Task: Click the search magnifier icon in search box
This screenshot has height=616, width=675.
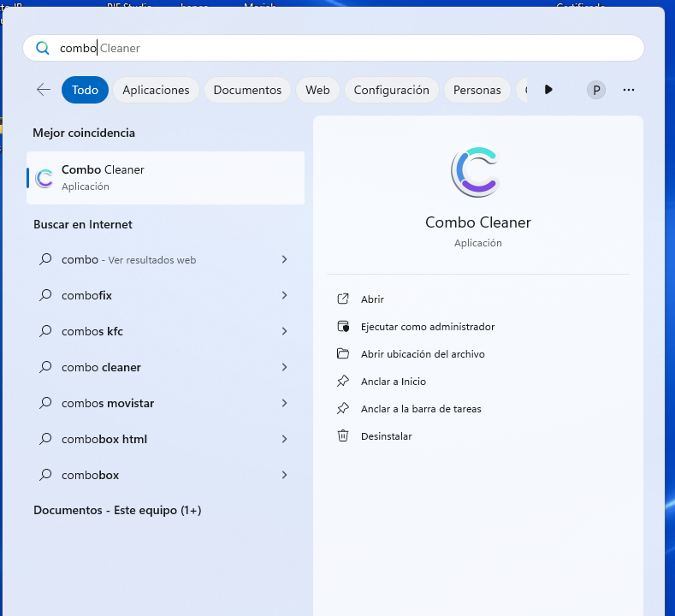Action: pos(42,48)
